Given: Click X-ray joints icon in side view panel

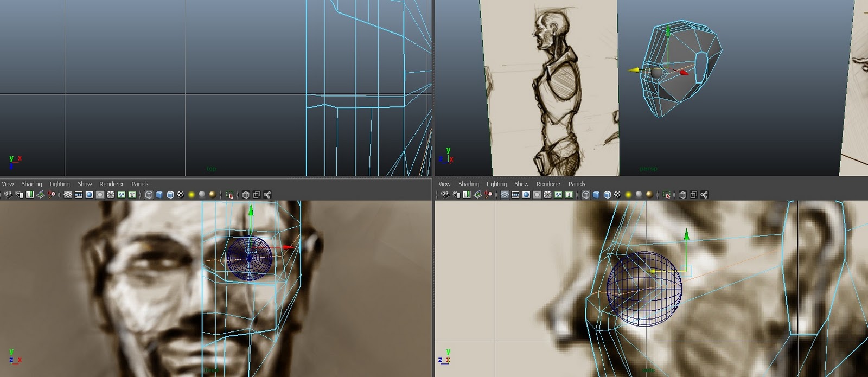Looking at the screenshot, I should pyautogui.click(x=704, y=195).
